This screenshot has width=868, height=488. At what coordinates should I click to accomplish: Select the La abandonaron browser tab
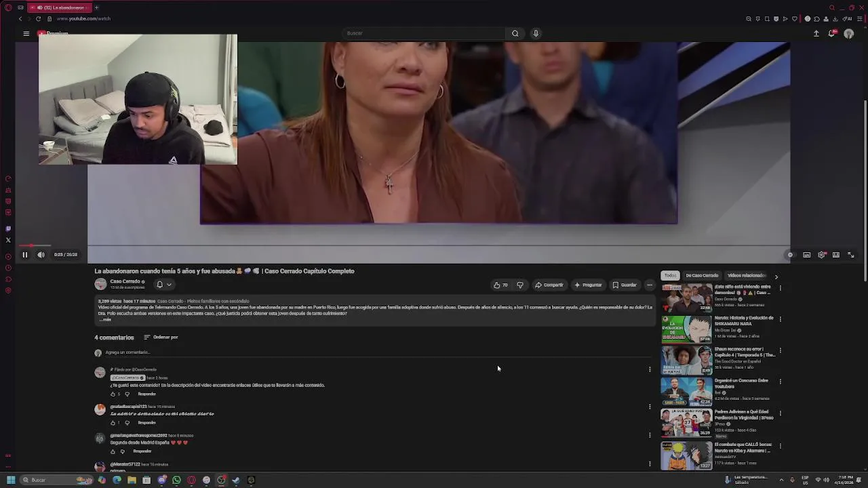click(x=59, y=7)
